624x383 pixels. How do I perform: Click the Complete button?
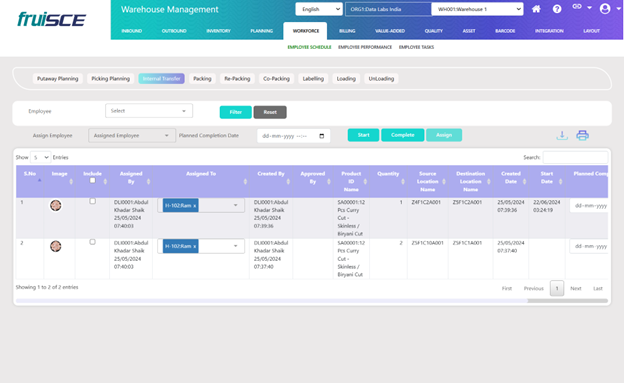coord(403,135)
